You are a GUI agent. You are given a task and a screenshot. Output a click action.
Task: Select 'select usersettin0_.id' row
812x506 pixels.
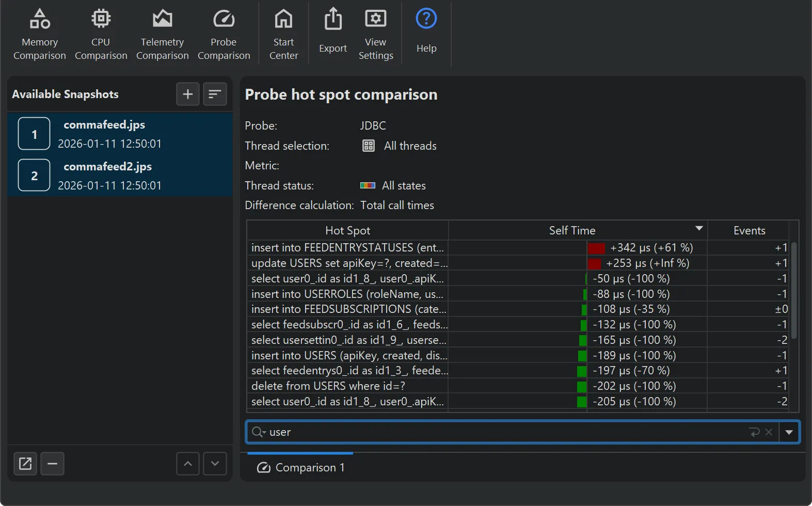pyautogui.click(x=518, y=340)
